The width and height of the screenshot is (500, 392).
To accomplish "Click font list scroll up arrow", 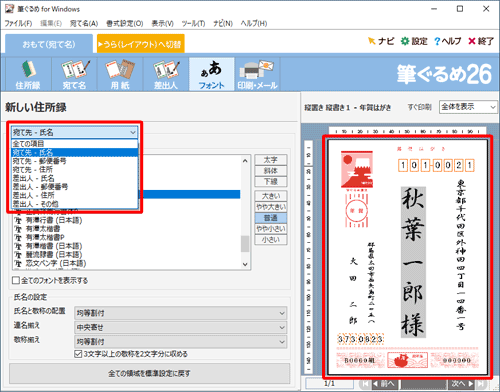I will point(245,161).
